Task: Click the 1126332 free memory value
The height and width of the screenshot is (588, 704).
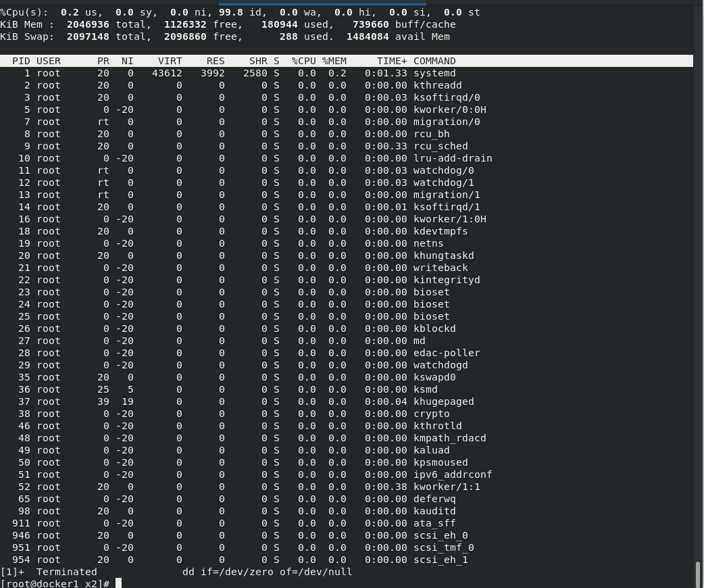Action: pos(185,25)
